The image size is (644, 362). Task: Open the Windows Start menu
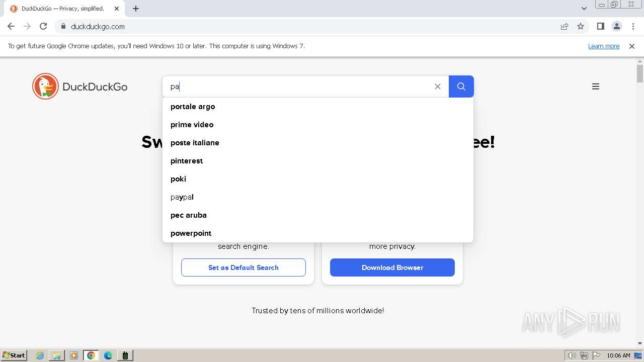pyautogui.click(x=14, y=355)
